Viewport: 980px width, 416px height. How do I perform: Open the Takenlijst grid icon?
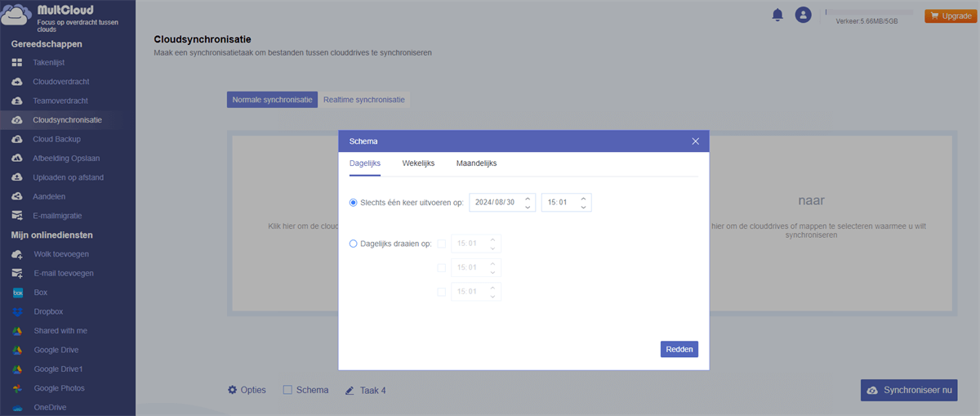tap(17, 63)
